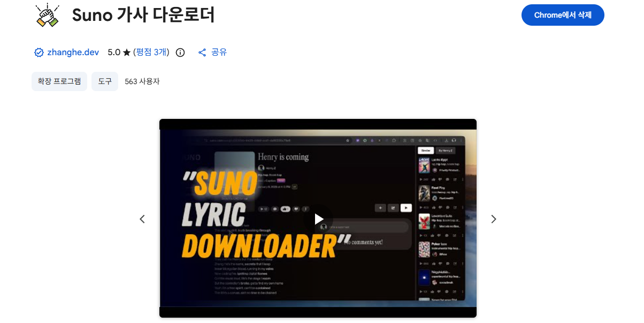Click the 공유 share button
Viewport: 644px width, 323px height.
[x=212, y=52]
